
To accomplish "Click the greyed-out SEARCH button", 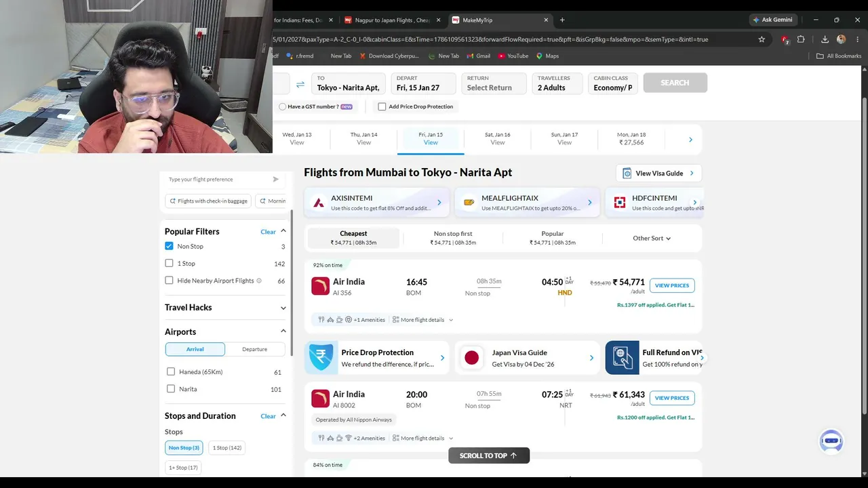I will click(675, 83).
